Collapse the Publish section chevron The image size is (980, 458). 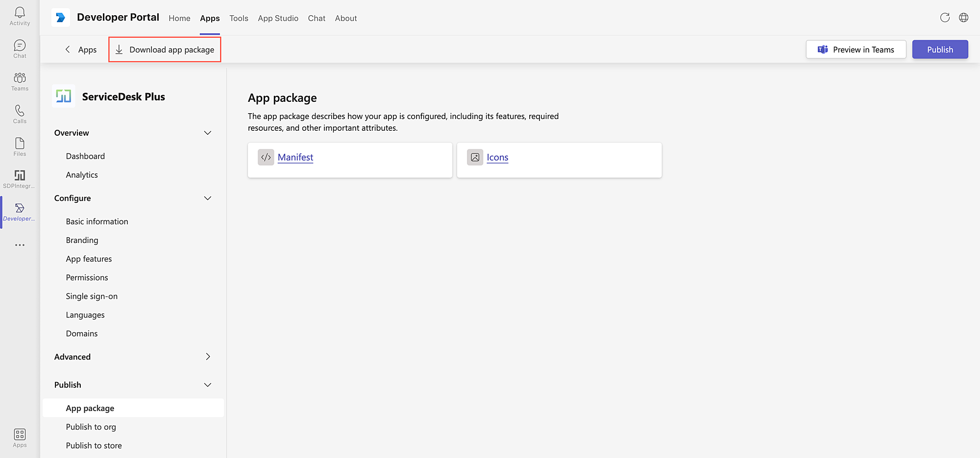point(207,385)
